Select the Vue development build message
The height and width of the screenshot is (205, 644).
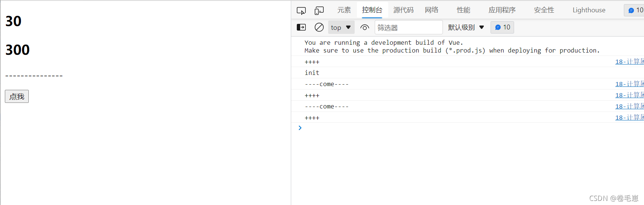[x=452, y=47]
